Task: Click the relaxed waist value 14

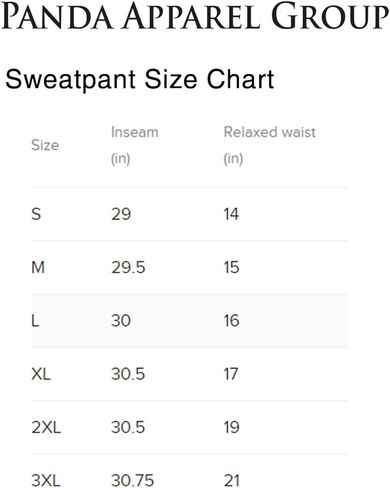Action: point(231,214)
